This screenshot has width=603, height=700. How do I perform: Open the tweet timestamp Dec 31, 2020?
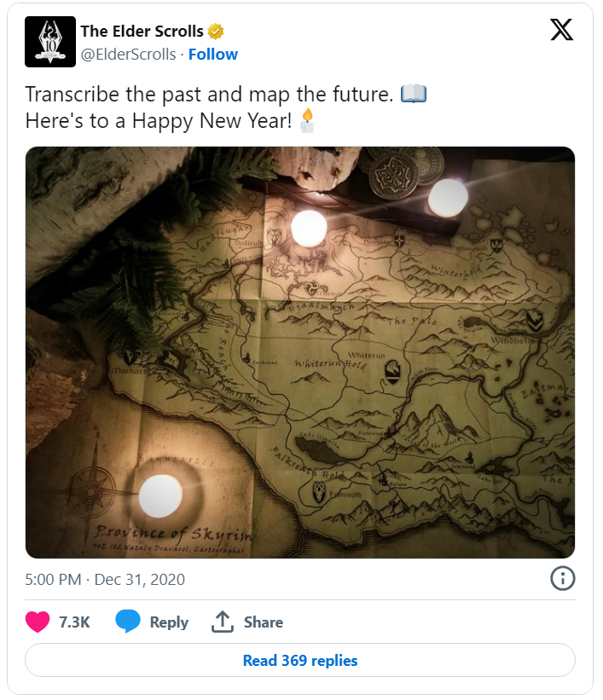(x=105, y=580)
